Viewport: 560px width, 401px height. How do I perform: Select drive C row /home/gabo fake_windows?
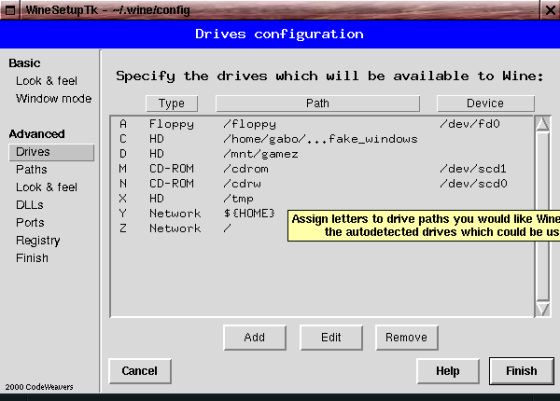(x=322, y=139)
